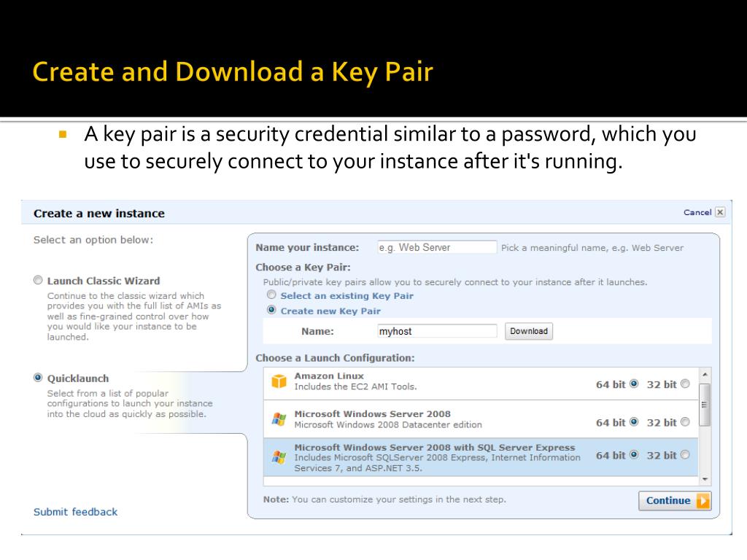Download the myhost key pair

pos(529,331)
